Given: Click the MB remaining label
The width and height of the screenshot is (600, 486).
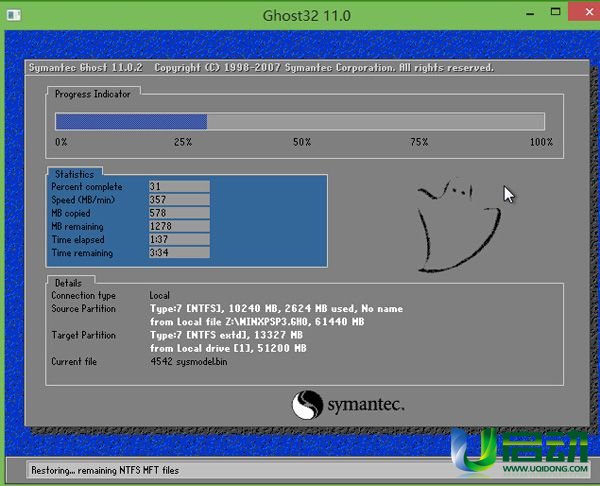Looking at the screenshot, I should pos(77,227).
